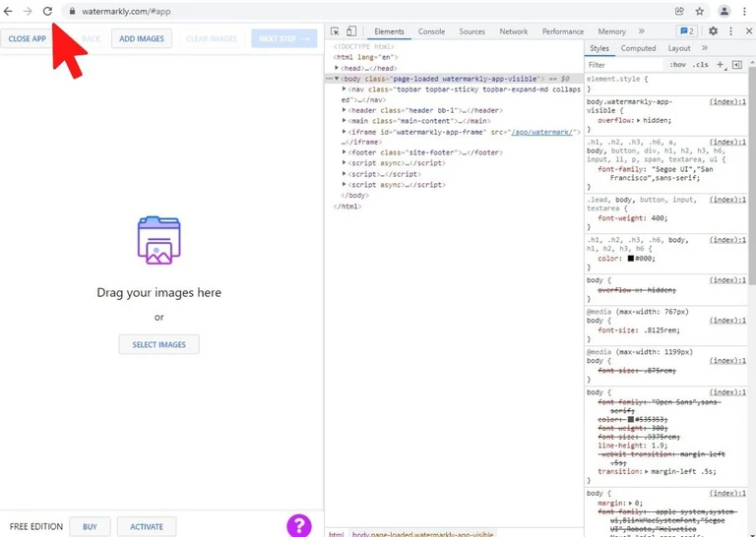The height and width of the screenshot is (537, 756).
Task: Click the Styles Filter input field
Action: (624, 65)
